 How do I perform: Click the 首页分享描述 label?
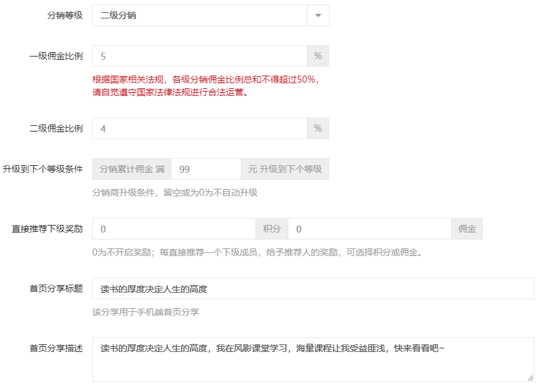pyautogui.click(x=56, y=348)
